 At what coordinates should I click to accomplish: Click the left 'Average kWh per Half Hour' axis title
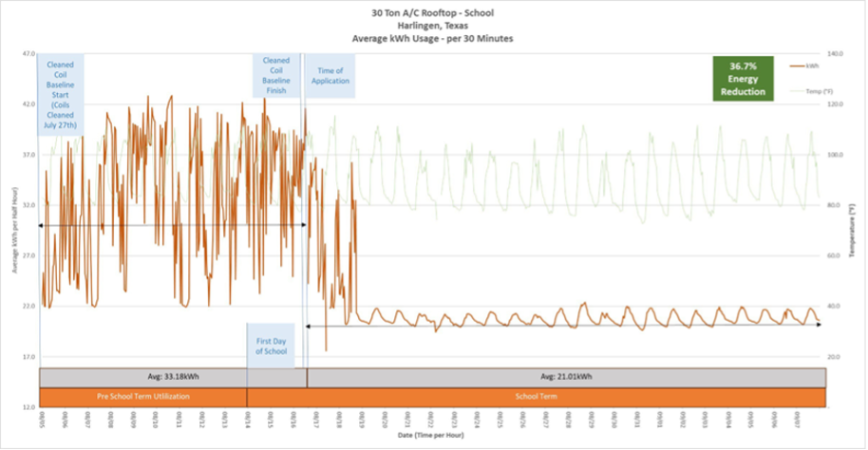15,230
